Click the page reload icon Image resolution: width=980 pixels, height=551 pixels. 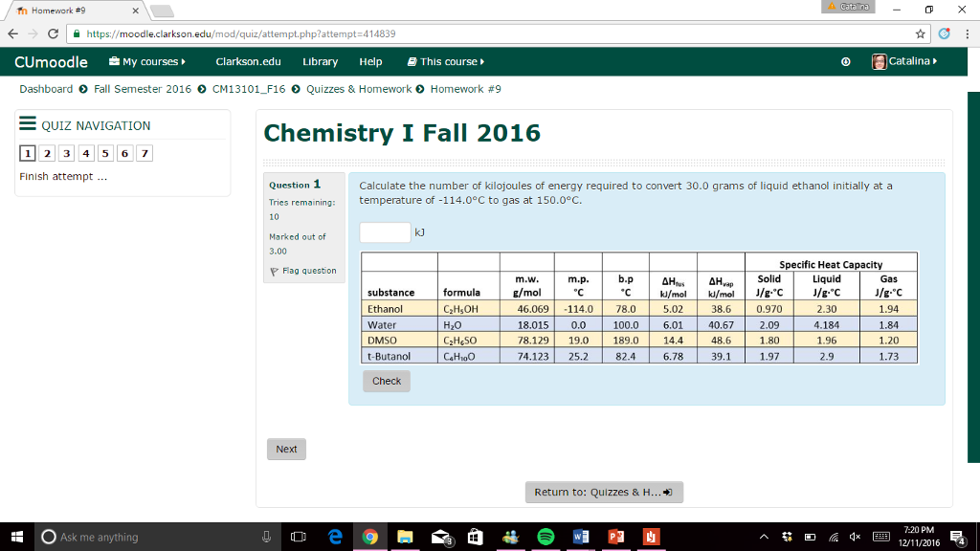55,32
